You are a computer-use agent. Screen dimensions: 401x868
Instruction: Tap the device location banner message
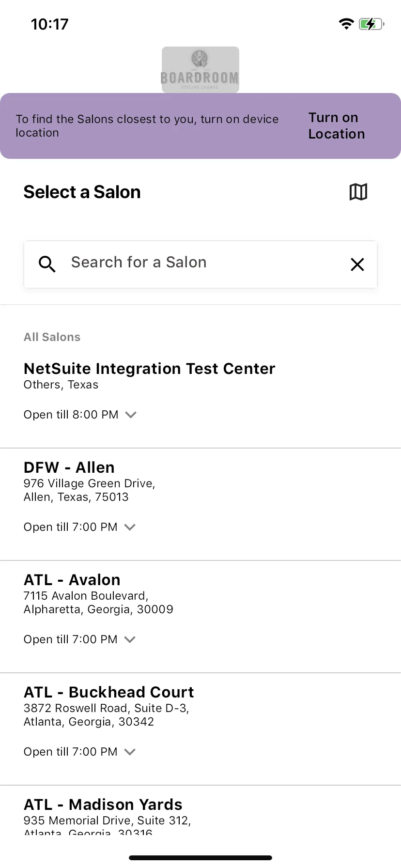click(x=147, y=126)
